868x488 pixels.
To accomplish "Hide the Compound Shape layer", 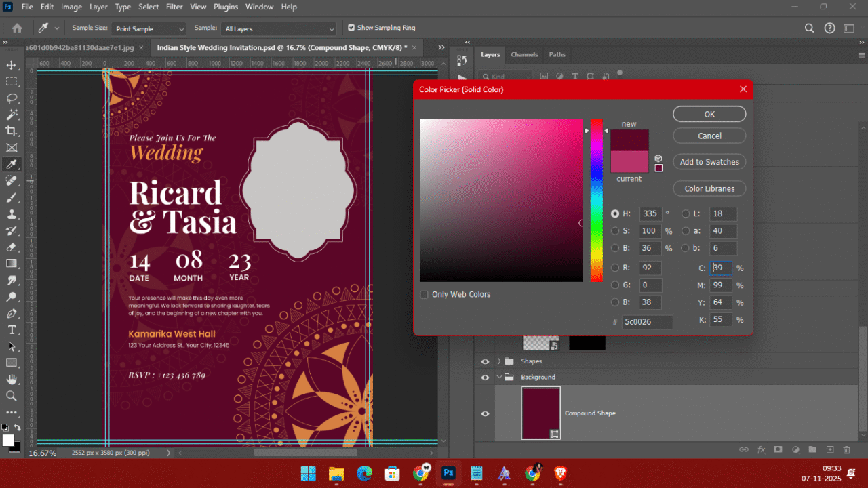I will (x=485, y=413).
